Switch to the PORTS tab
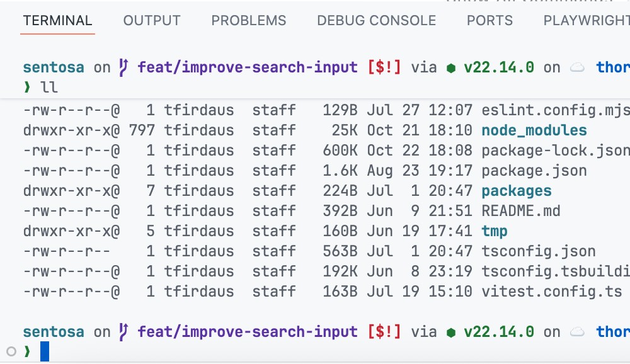This screenshot has height=364, width=630. (490, 20)
